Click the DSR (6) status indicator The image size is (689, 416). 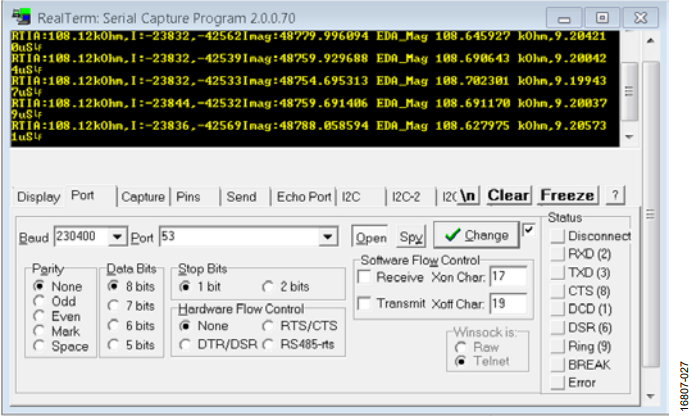tap(558, 327)
